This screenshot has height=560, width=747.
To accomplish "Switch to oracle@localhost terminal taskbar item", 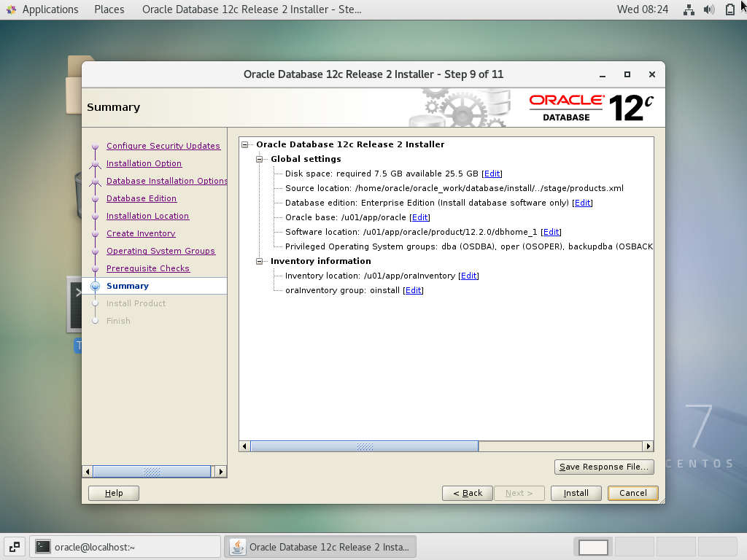I will 125,547.
